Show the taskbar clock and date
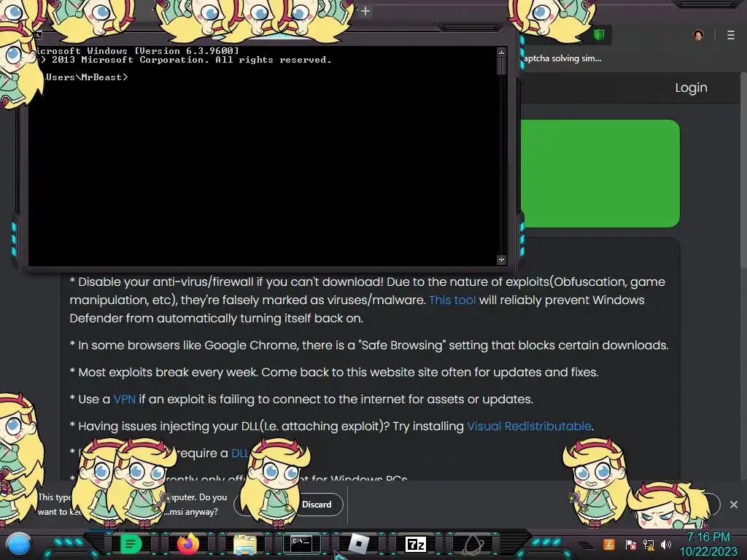This screenshot has height=560, width=747. tap(708, 544)
